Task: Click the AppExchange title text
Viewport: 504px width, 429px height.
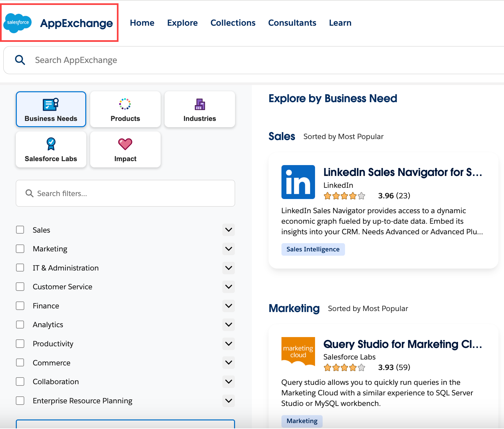Action: pos(76,23)
